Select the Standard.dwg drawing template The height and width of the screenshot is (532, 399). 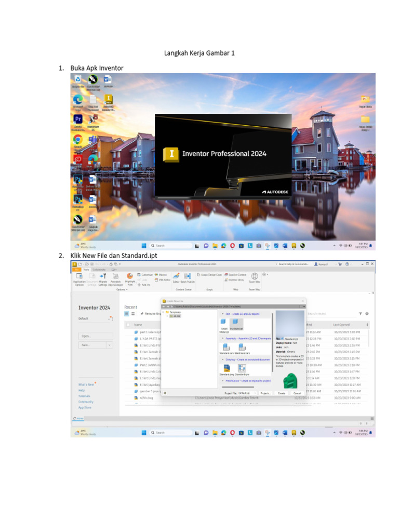[227, 368]
